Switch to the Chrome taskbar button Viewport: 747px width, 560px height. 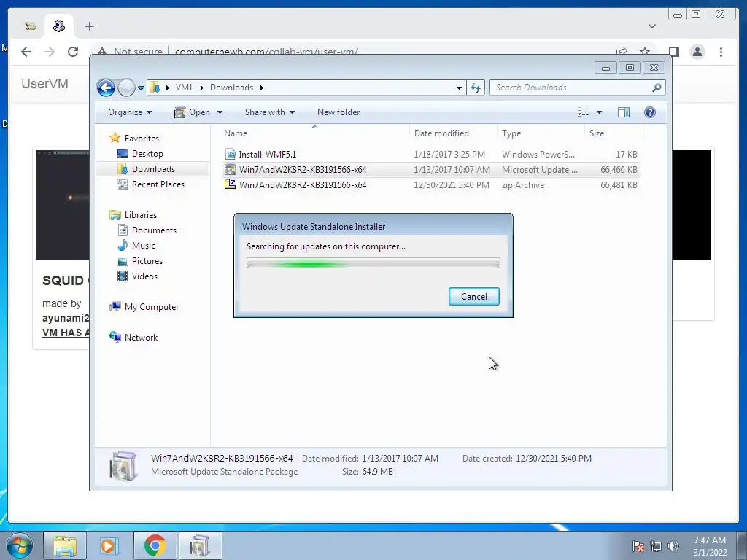[x=155, y=545]
